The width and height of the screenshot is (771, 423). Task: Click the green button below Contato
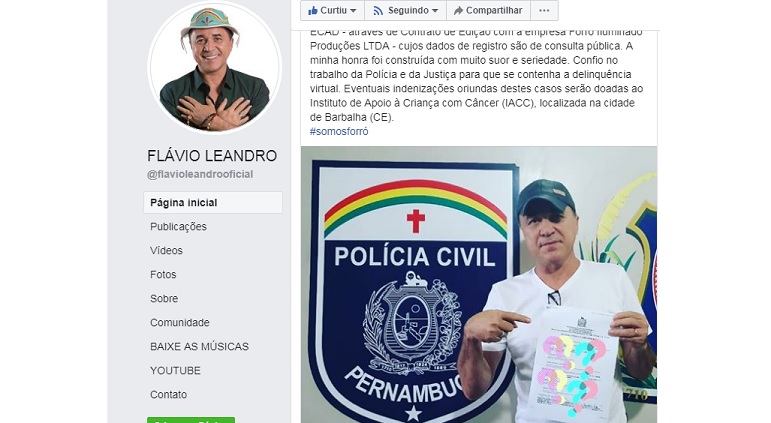pos(191,420)
